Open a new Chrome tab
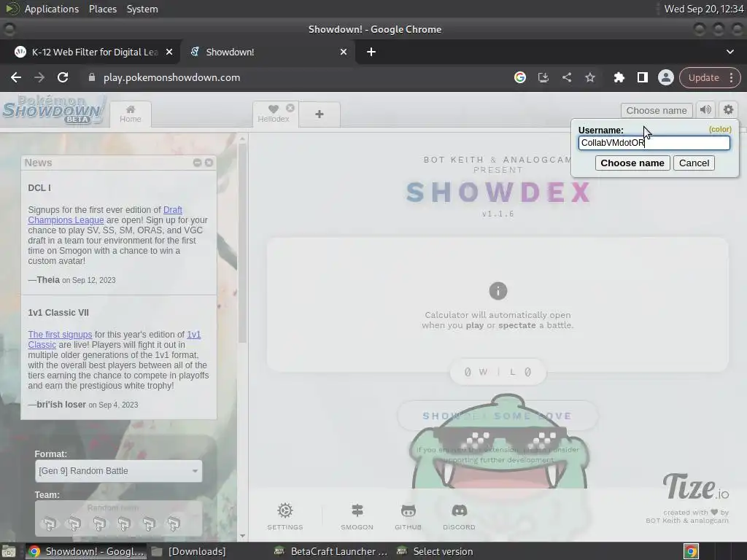 click(371, 52)
